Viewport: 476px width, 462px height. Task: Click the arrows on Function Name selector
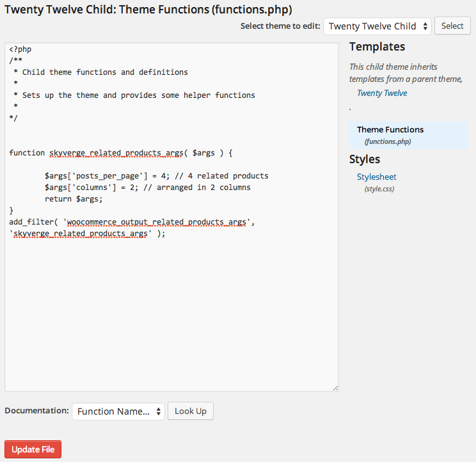[159, 411]
